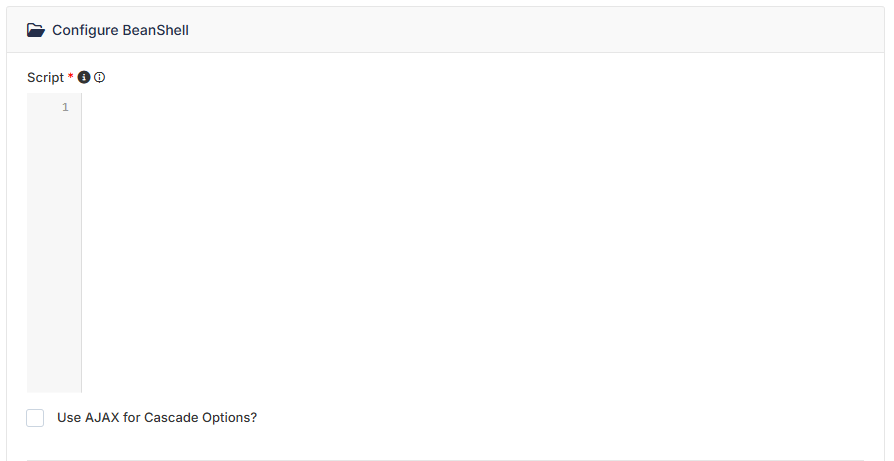Click the red required asterisk after Script

click(71, 76)
